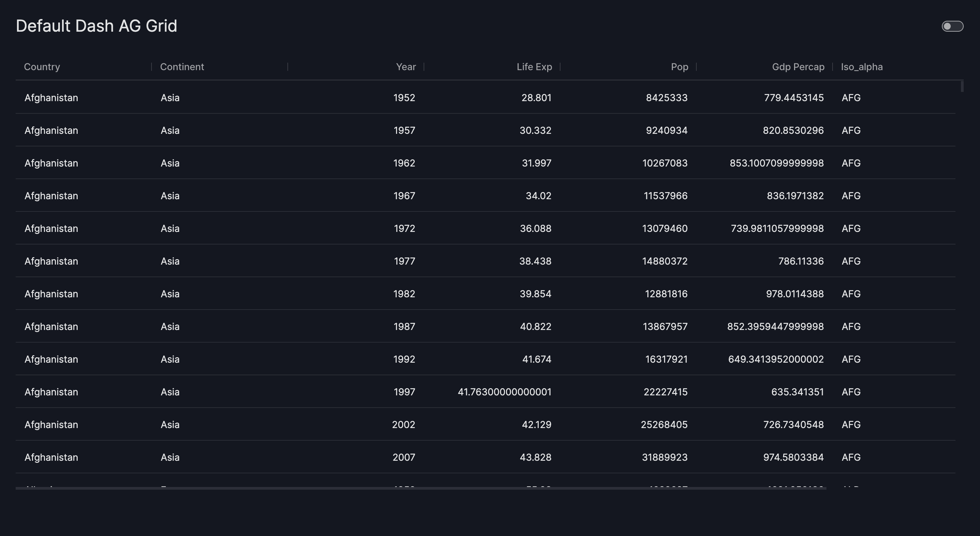The height and width of the screenshot is (536, 980).
Task: Select GDP cell 836.1971382
Action: click(x=795, y=196)
